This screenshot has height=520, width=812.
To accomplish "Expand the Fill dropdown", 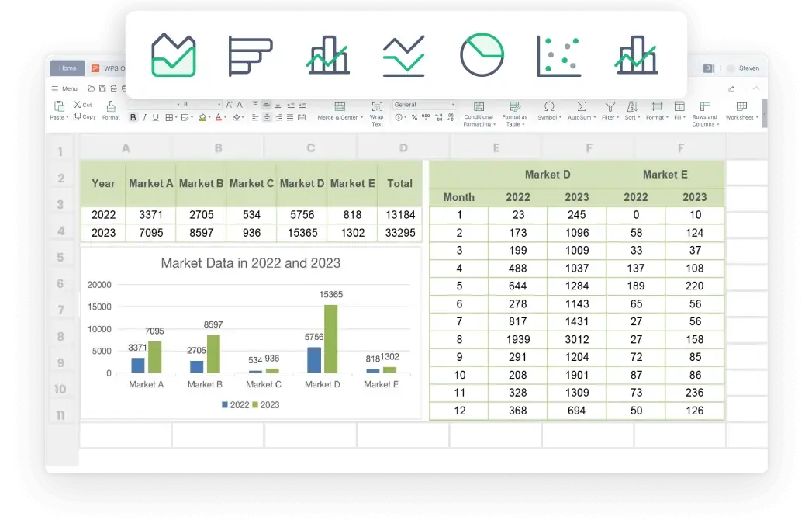I will (685, 118).
